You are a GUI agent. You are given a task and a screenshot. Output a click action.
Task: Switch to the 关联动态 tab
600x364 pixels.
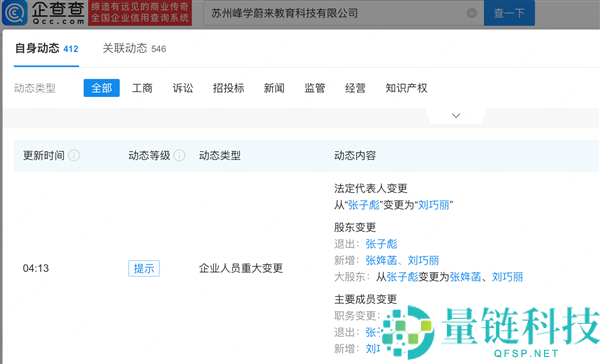134,49
